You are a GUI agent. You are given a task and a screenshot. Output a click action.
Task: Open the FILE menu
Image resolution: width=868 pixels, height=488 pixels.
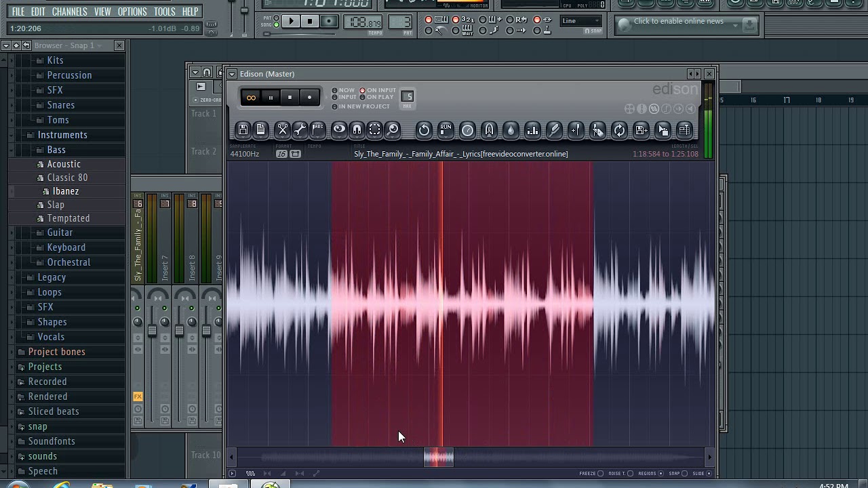tap(18, 12)
